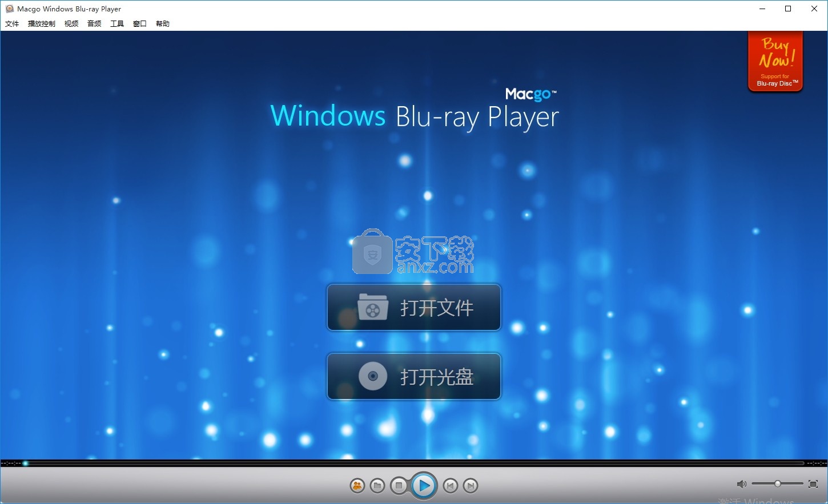This screenshot has height=504, width=828.
Task: Adjust the volume slider
Action: point(777,484)
